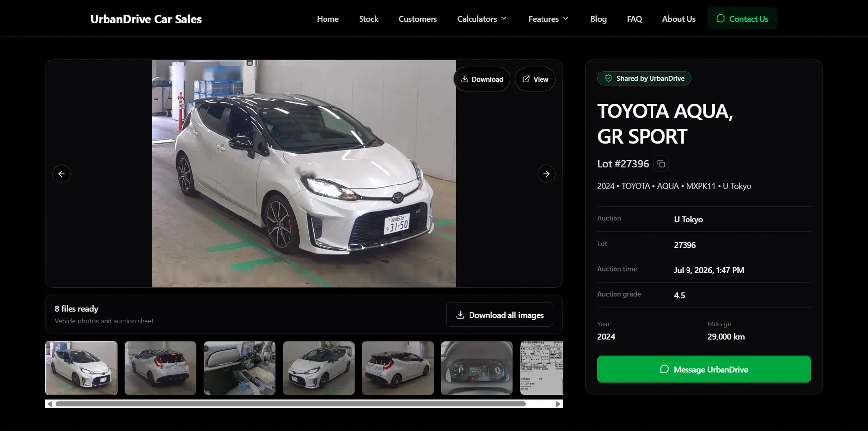Click the scrollbar right arrow

pos(558,404)
